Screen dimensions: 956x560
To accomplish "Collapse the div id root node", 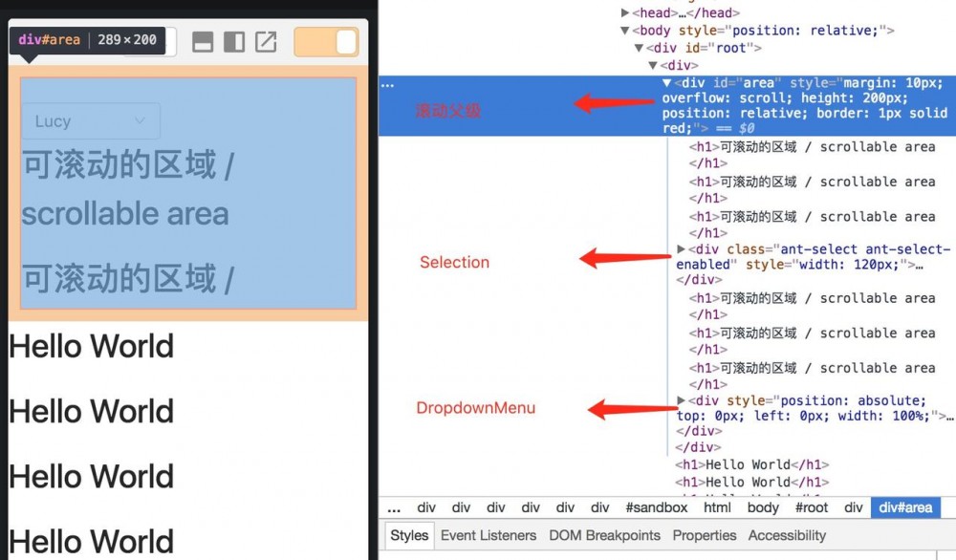I will click(x=639, y=48).
